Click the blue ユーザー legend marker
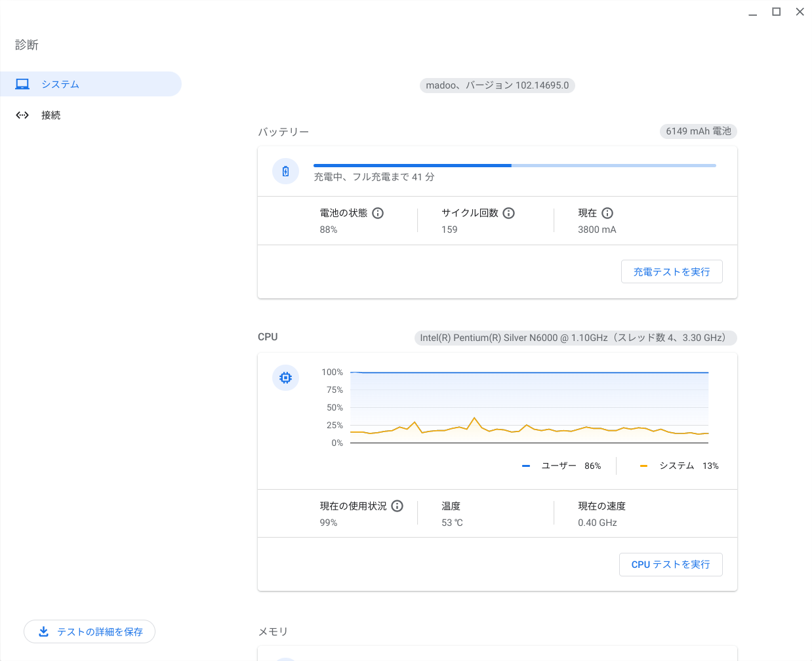 [526, 466]
